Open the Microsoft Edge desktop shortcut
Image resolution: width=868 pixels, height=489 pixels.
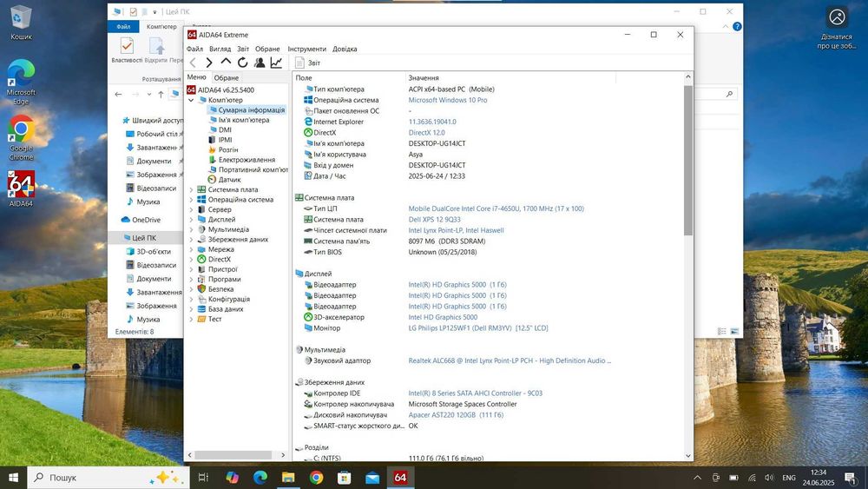click(21, 82)
